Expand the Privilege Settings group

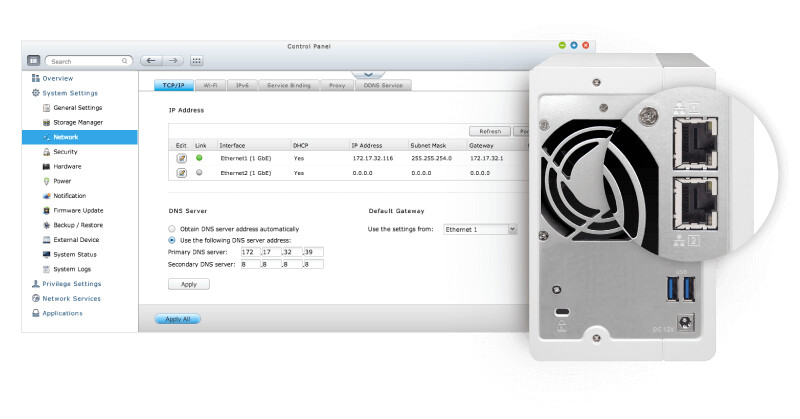(72, 284)
